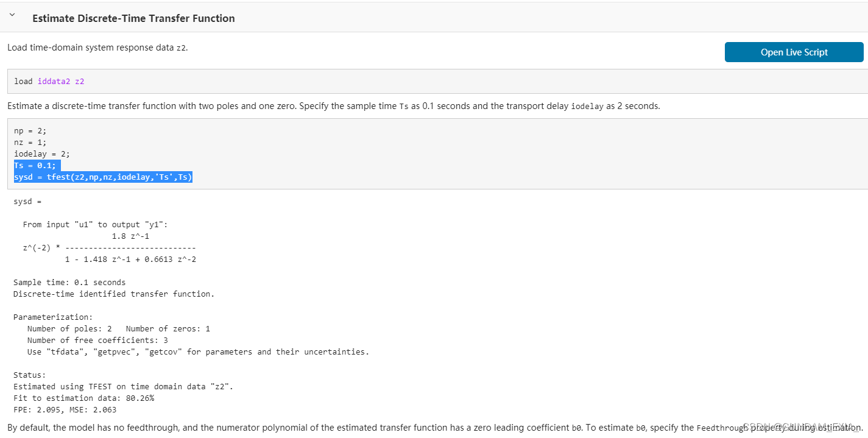Click the 'nz = 1;' code line
The height and width of the screenshot is (438, 868).
(x=30, y=142)
